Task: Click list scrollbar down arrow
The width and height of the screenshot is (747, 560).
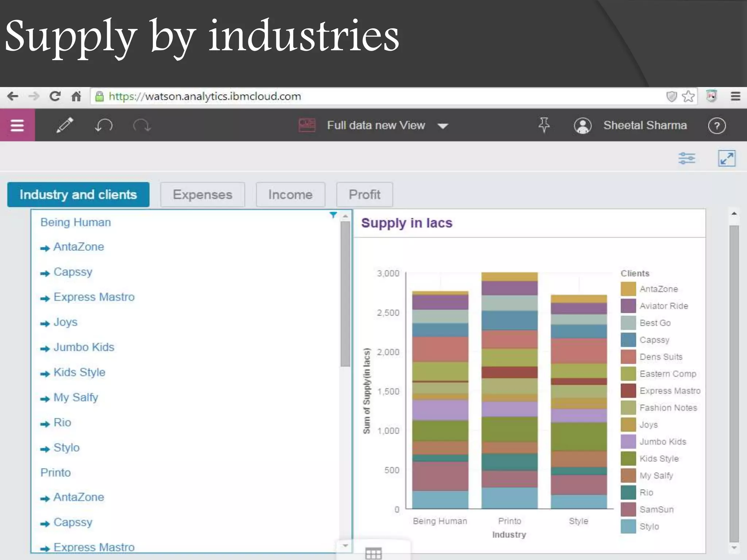Action: point(345,546)
